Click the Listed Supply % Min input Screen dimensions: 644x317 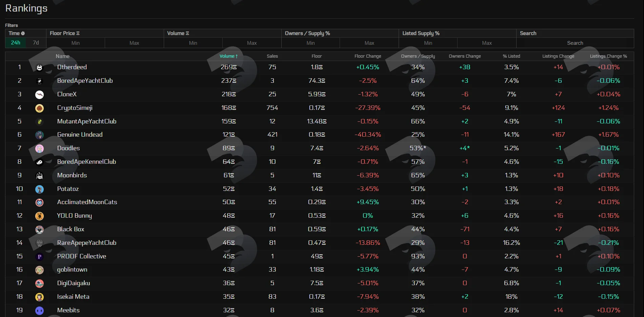coord(428,43)
